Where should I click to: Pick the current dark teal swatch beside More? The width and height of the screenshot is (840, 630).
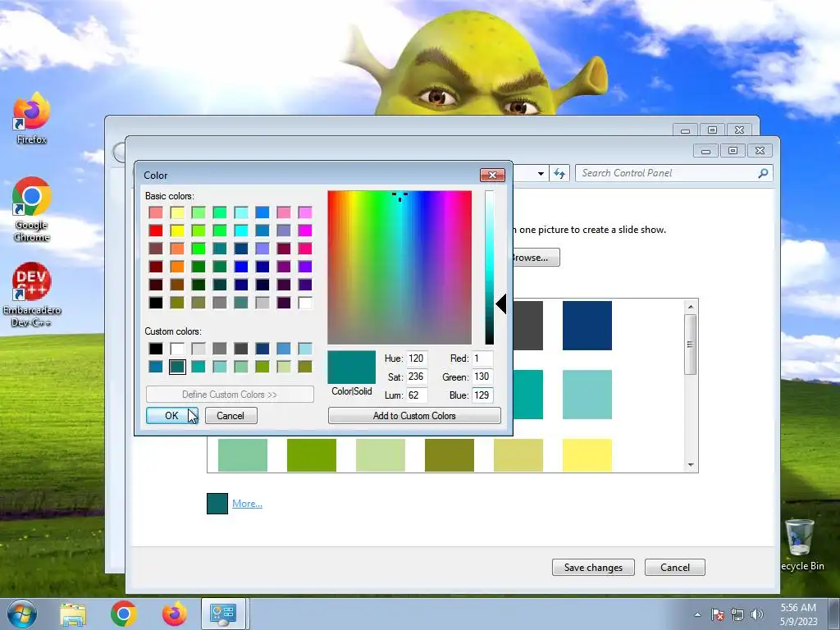click(x=217, y=504)
